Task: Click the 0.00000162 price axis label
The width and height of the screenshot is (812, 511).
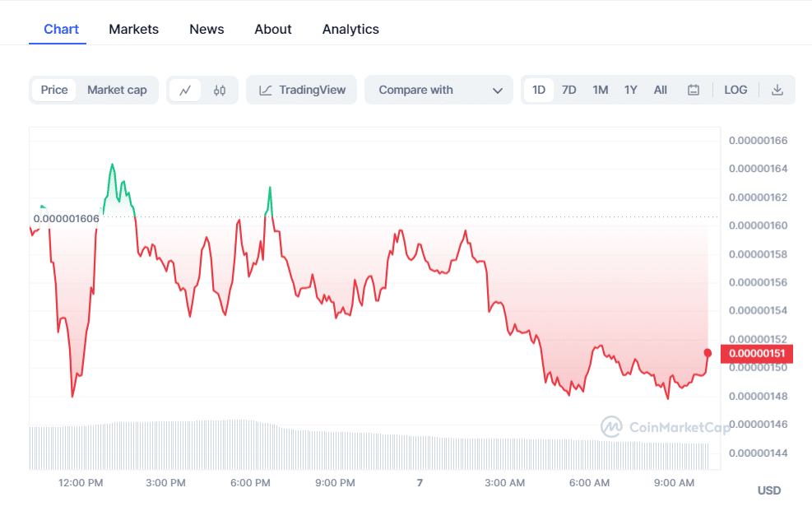Action: pos(759,197)
